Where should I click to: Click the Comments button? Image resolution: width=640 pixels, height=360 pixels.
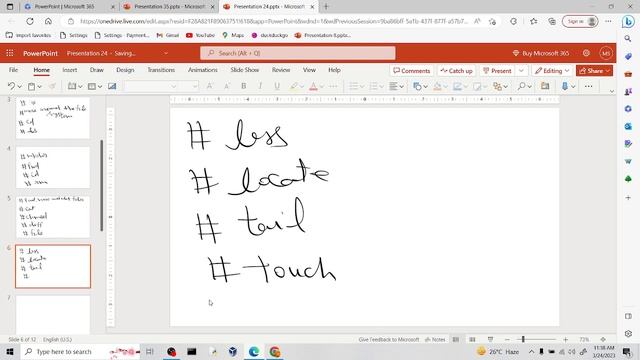(x=411, y=71)
